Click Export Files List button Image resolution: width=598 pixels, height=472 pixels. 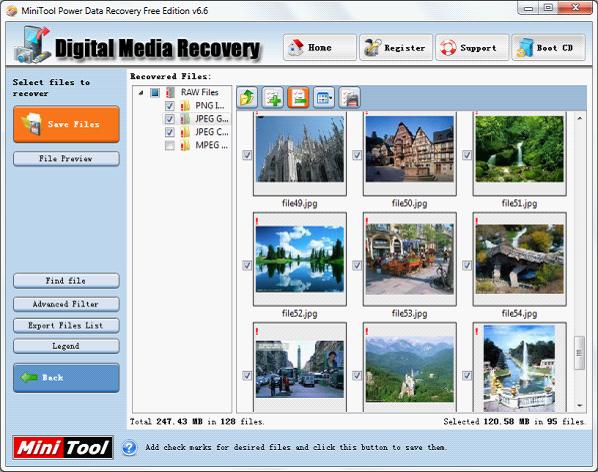pos(66,325)
